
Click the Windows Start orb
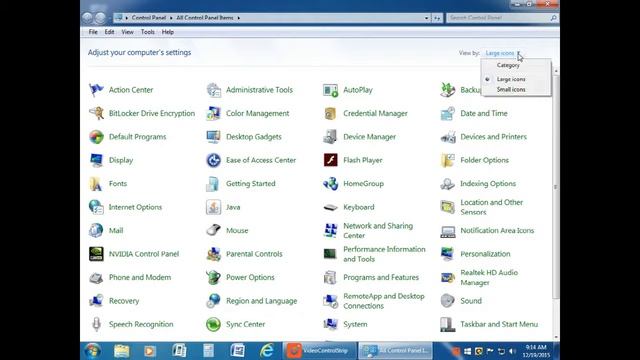click(93, 351)
